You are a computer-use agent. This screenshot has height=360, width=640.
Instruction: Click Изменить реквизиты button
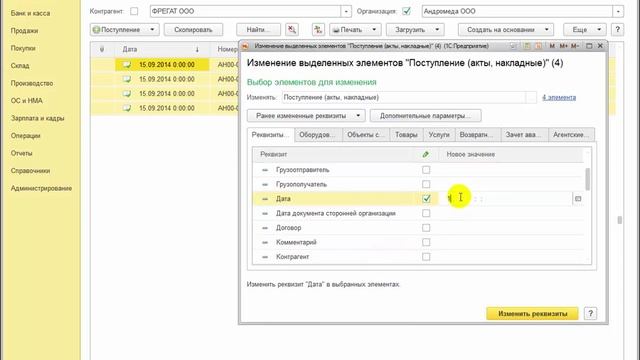click(x=532, y=313)
